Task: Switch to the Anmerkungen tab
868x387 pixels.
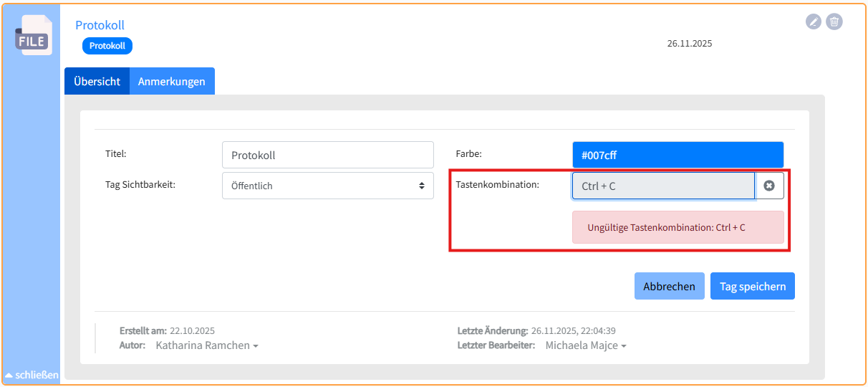Action: tap(172, 81)
